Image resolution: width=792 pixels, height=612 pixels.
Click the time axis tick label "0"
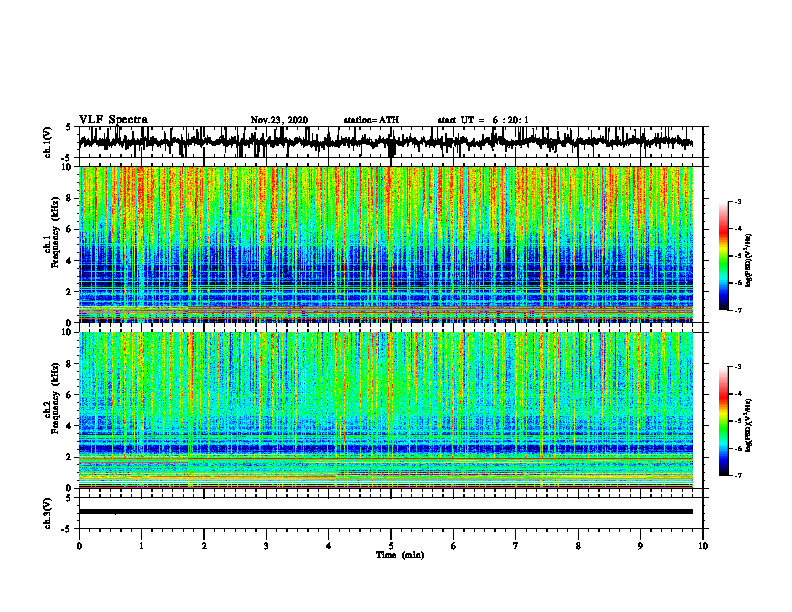pos(79,546)
